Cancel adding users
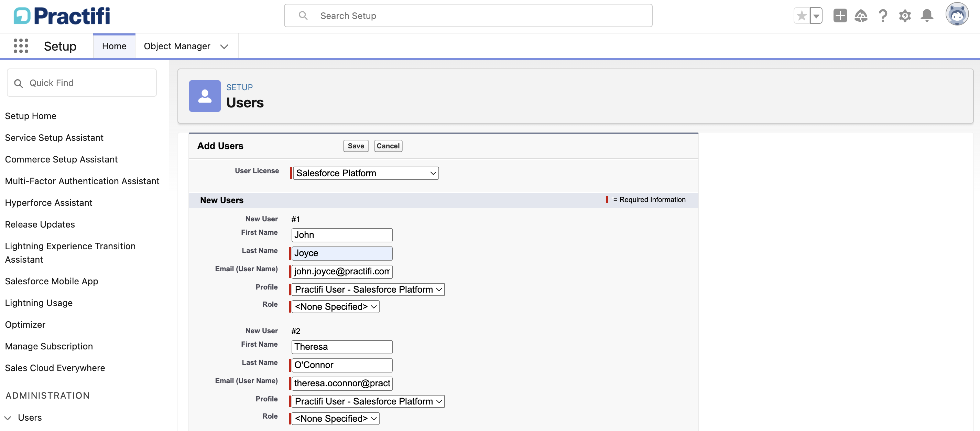The height and width of the screenshot is (431, 980). click(388, 146)
